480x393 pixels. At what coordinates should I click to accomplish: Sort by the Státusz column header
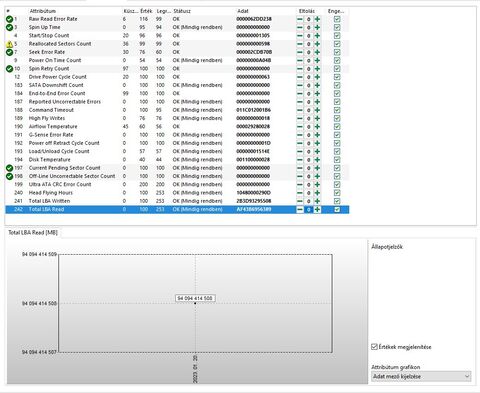coord(182,11)
